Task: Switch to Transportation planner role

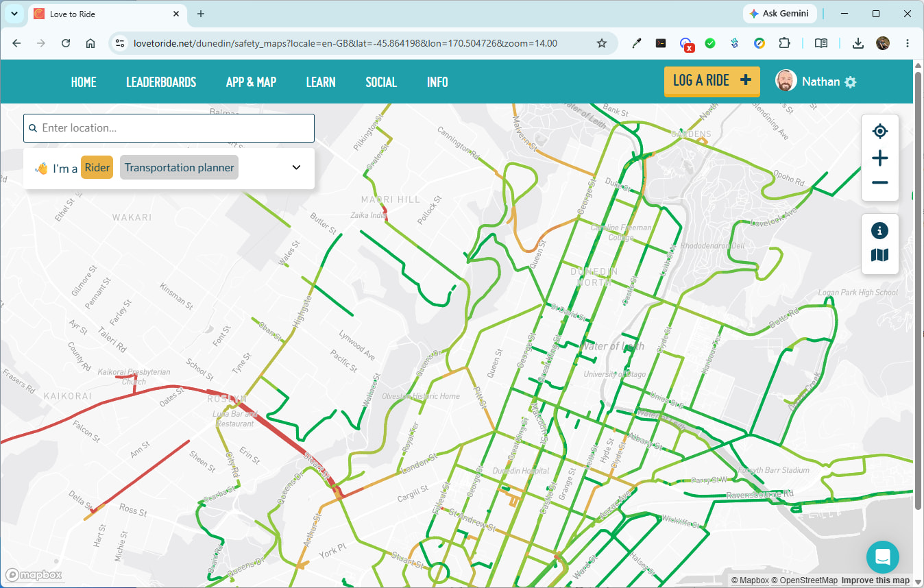Action: pyautogui.click(x=180, y=167)
